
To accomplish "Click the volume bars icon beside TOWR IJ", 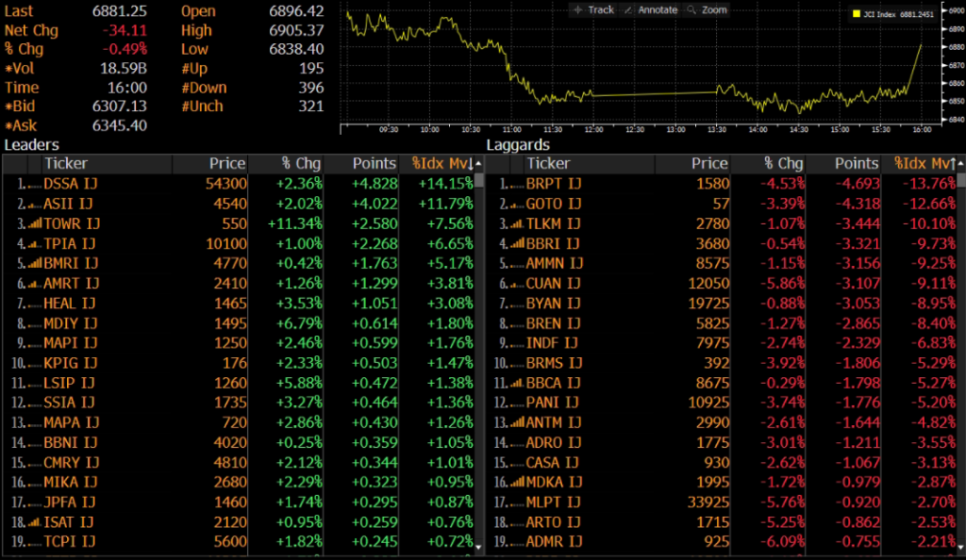I will pos(35,224).
